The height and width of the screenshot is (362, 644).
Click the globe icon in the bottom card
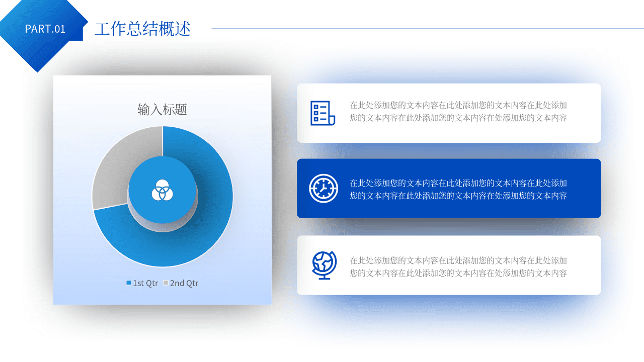coord(325,265)
